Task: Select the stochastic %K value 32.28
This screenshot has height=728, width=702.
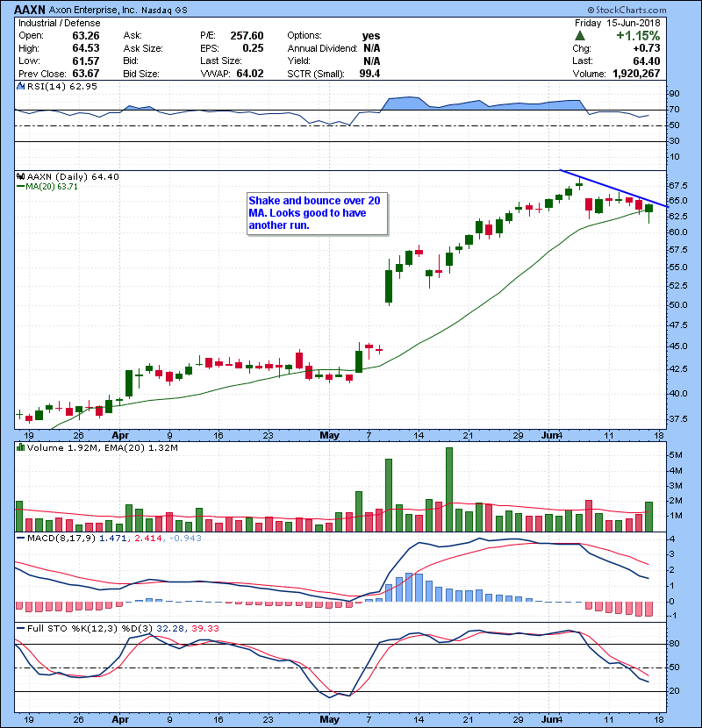Action: [169, 628]
